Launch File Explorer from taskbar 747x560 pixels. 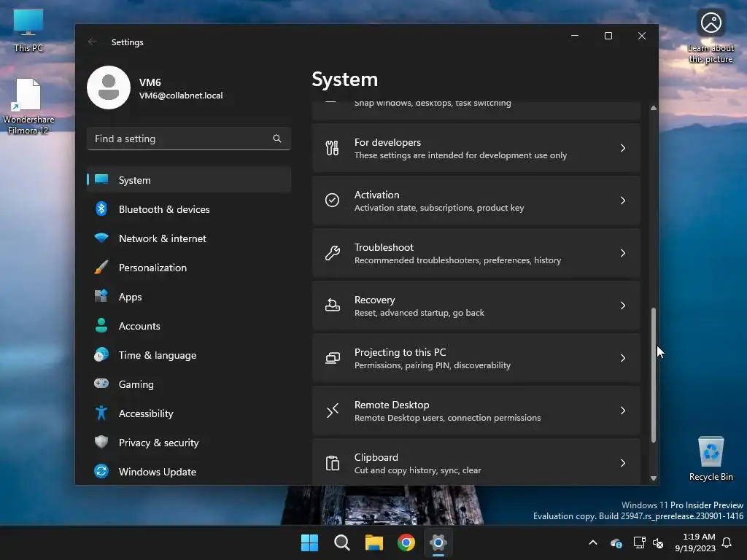[374, 542]
